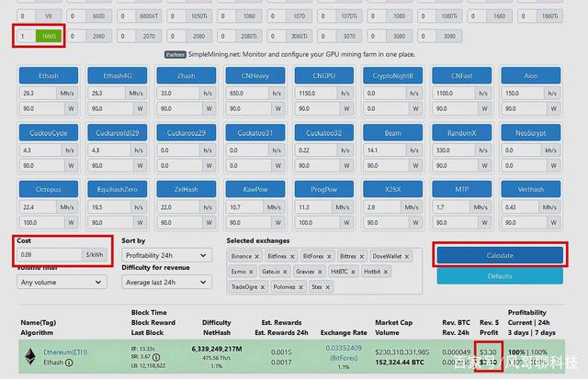
Task: Remove Binance from selected exchanges
Action: [254, 257]
